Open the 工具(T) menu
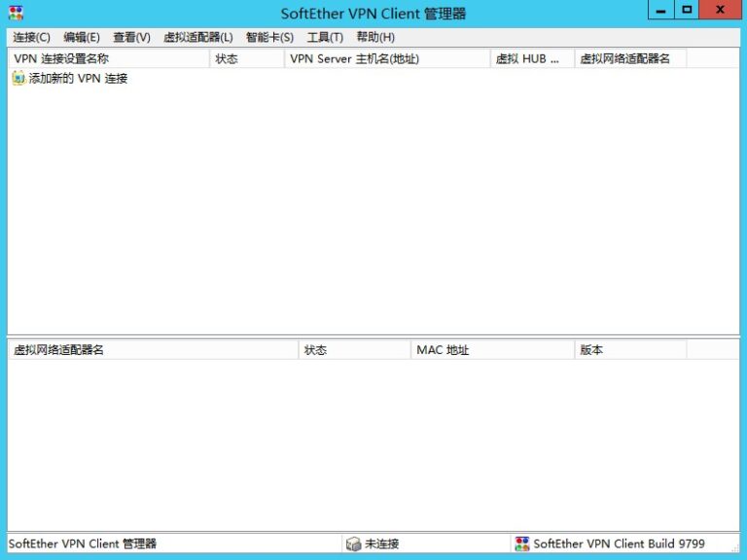The height and width of the screenshot is (560, 747). [x=325, y=37]
